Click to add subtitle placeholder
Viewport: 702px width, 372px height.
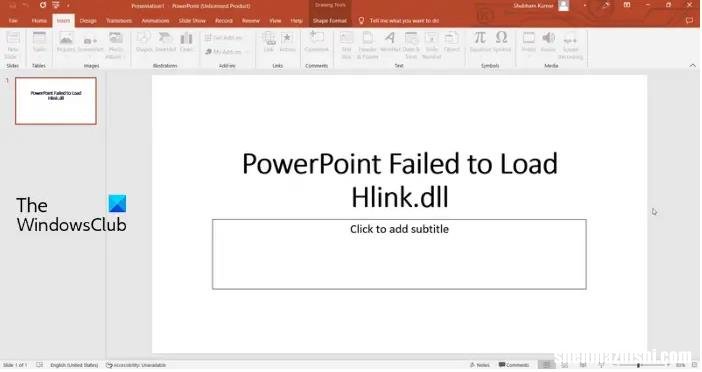[x=399, y=254]
